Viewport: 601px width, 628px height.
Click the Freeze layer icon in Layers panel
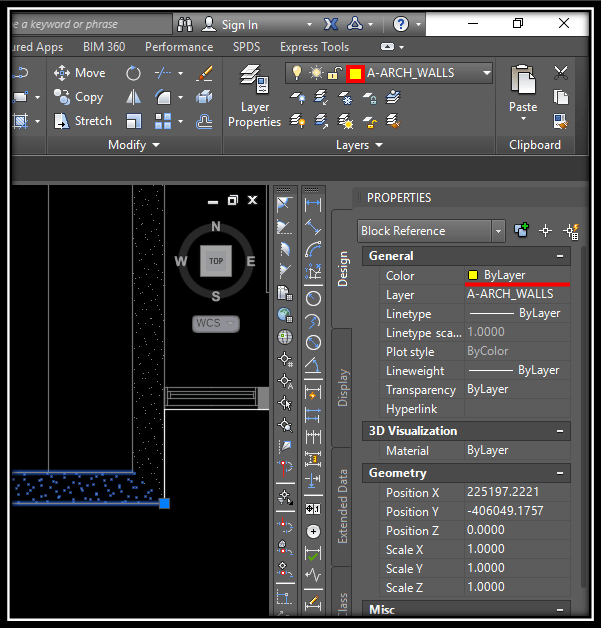coord(345,97)
